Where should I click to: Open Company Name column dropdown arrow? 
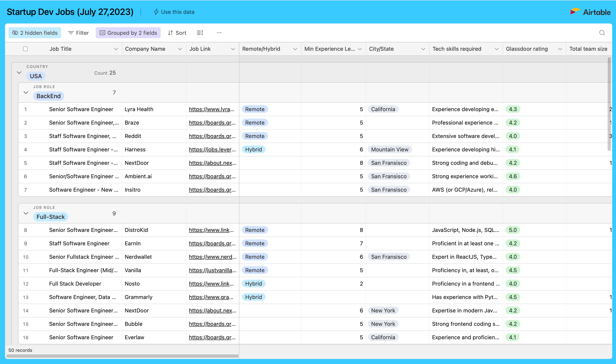180,49
